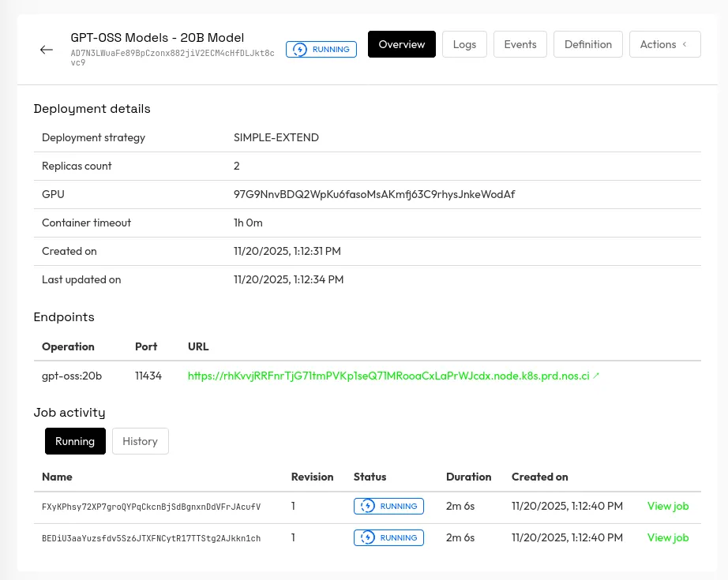The height and width of the screenshot is (580, 728).
Task: Click the GPU address value
Action: [374, 194]
